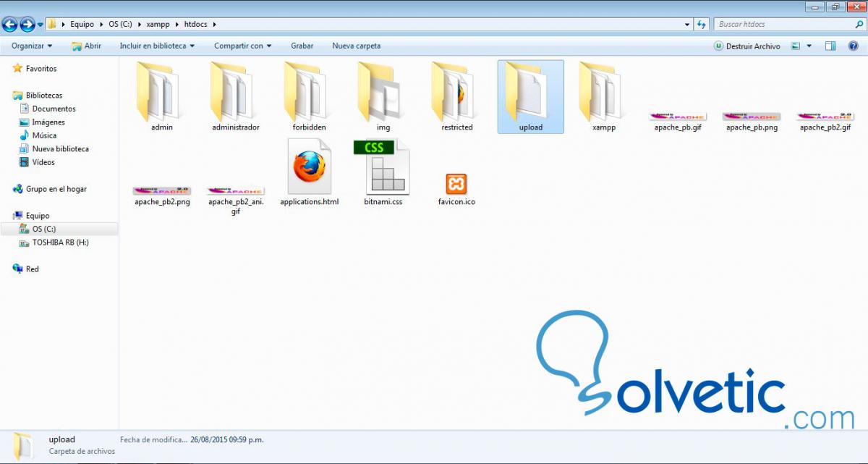The width and height of the screenshot is (868, 464).
Task: Expand the change view dropdown arrow
Action: click(810, 46)
